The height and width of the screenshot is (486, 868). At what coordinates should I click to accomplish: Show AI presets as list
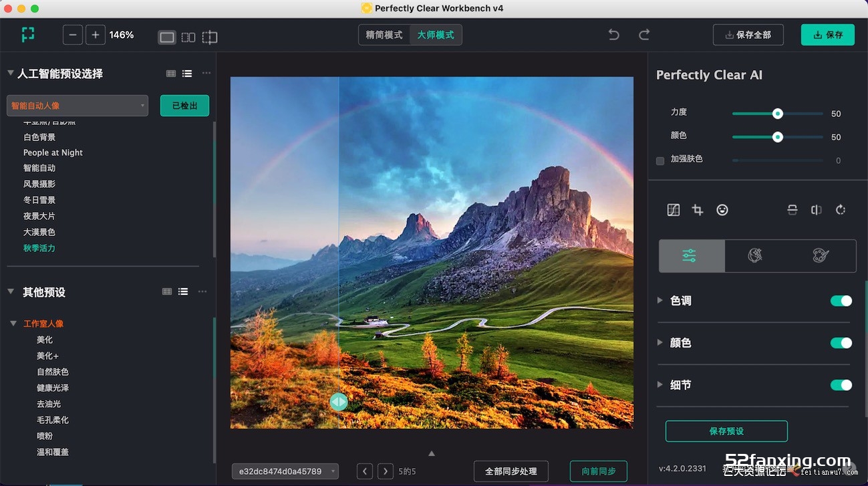[x=187, y=74]
